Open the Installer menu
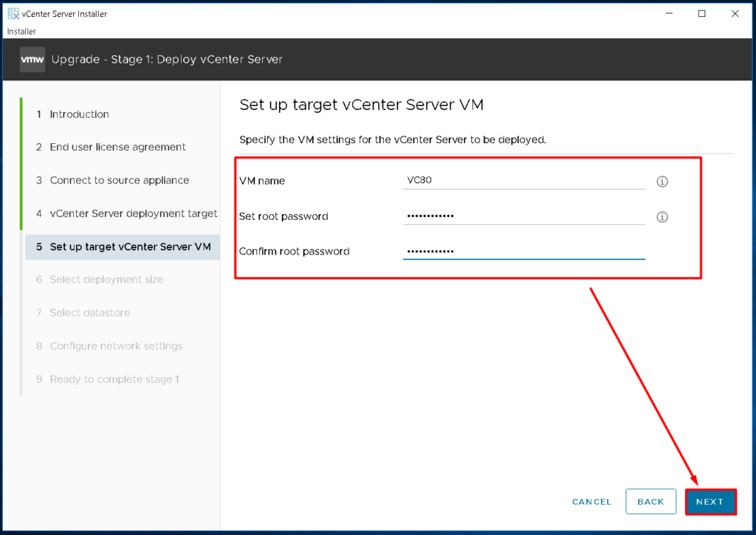 pyautogui.click(x=21, y=31)
